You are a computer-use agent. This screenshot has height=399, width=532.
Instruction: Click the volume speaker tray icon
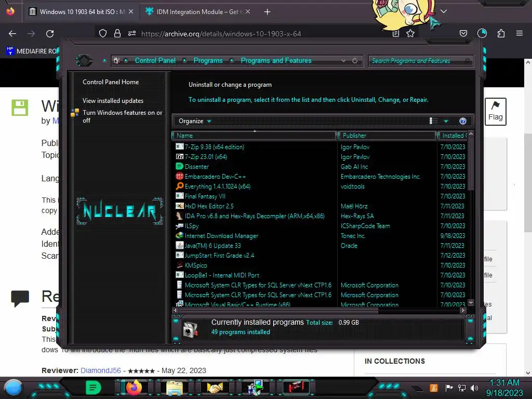(474, 388)
